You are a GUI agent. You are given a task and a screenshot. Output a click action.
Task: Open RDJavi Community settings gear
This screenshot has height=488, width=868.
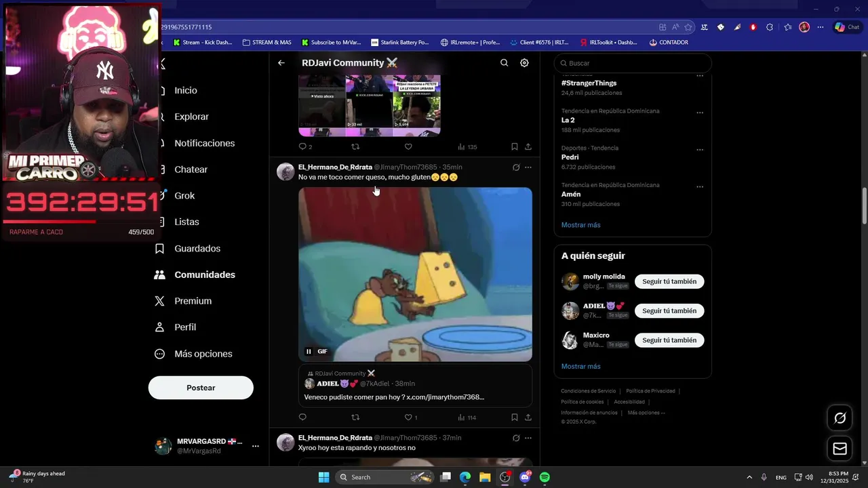point(524,63)
